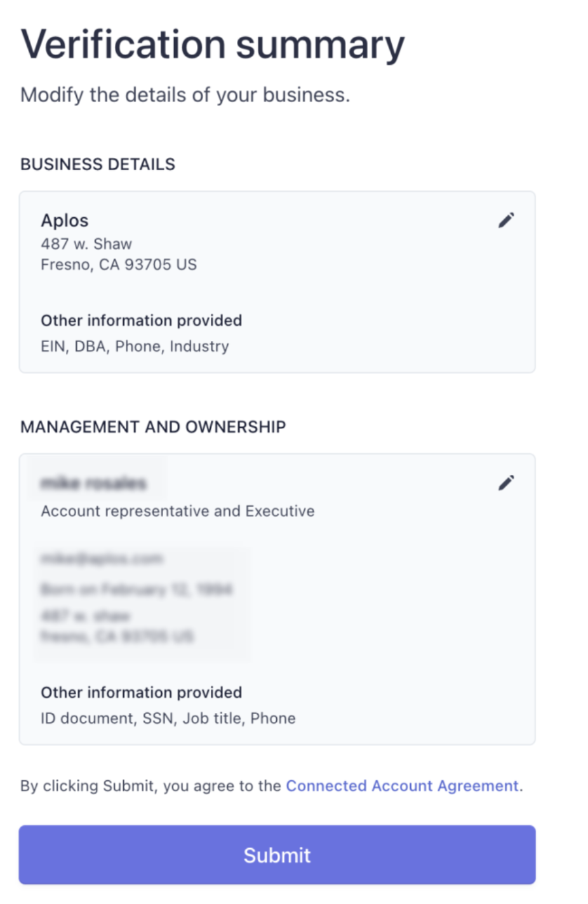Click the blurred email address line

[x=102, y=559]
